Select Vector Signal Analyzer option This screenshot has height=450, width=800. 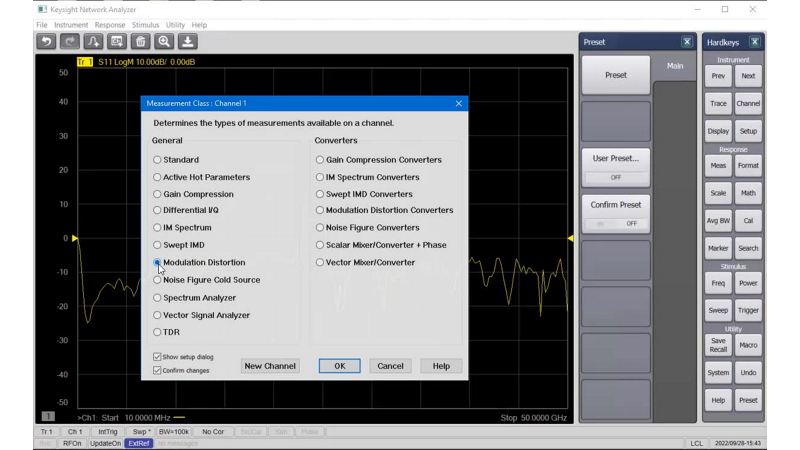click(157, 315)
